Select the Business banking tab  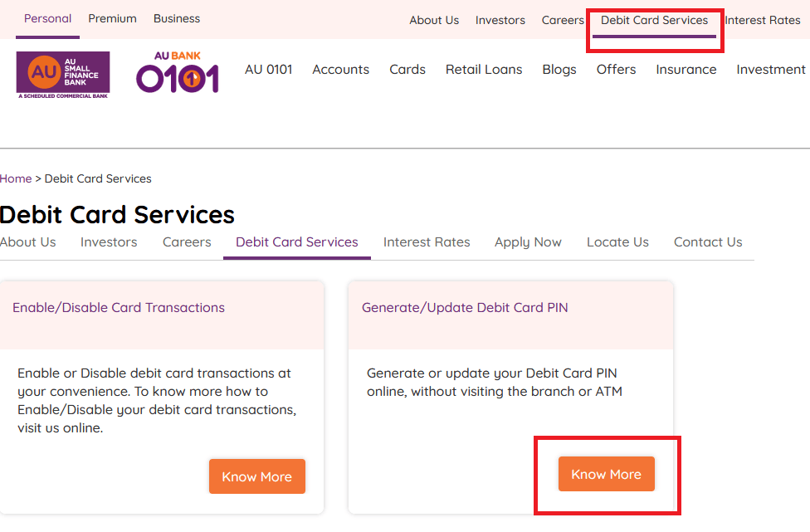coord(177,18)
